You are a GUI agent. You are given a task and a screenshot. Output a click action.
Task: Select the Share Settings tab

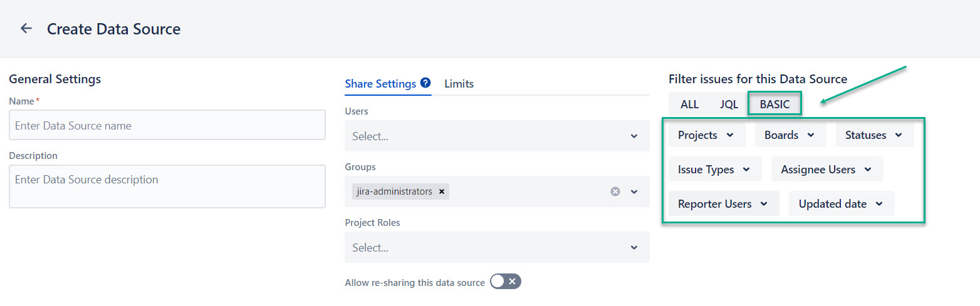380,84
